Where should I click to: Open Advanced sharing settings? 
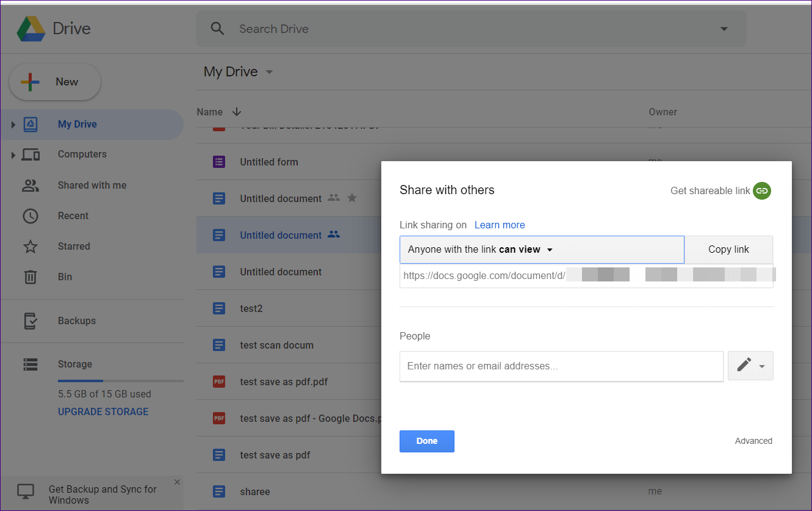(x=753, y=441)
